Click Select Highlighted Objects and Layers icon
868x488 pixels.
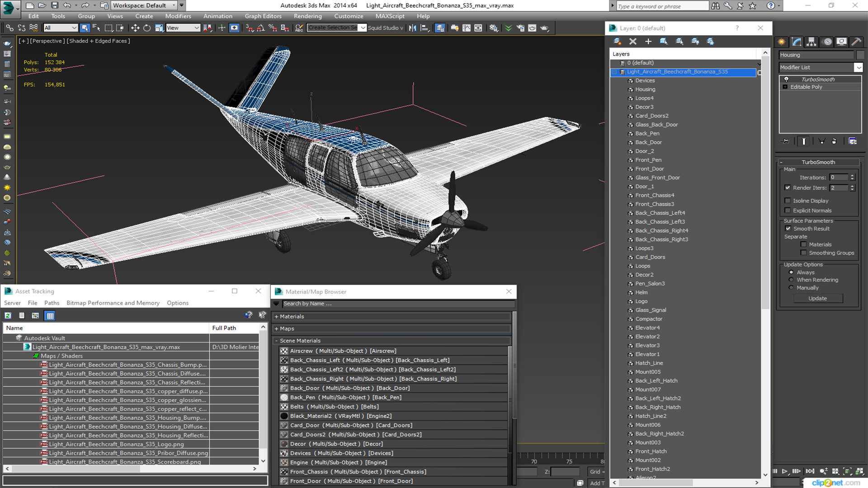[664, 41]
